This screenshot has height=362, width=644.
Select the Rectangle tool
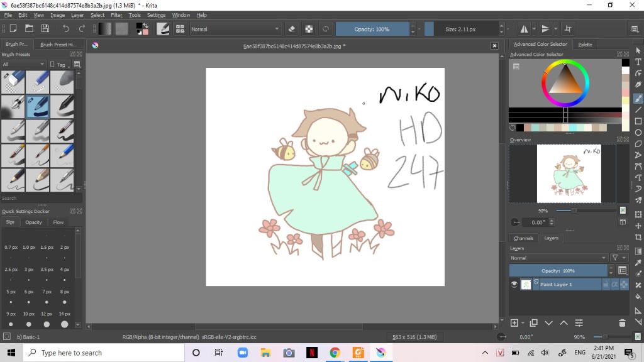click(638, 121)
